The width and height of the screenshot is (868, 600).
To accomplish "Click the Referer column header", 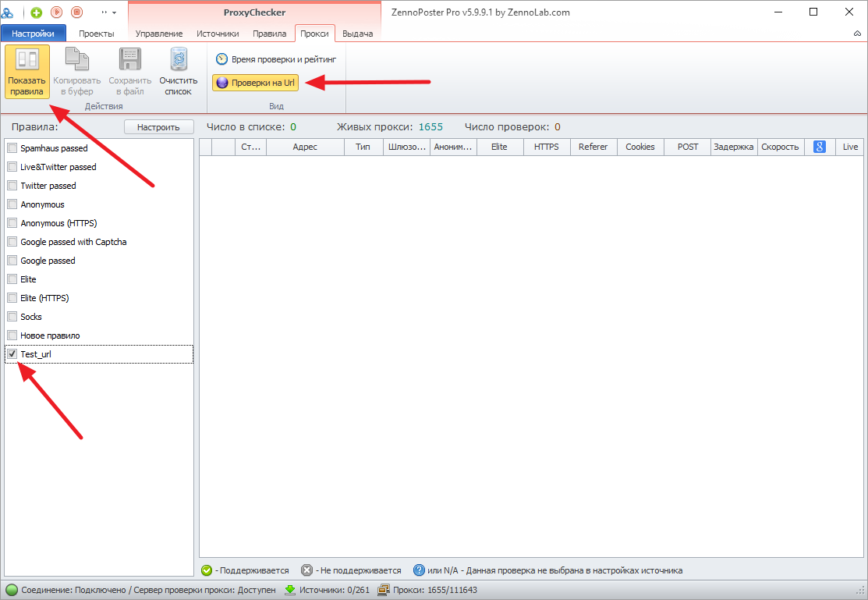I will point(593,147).
